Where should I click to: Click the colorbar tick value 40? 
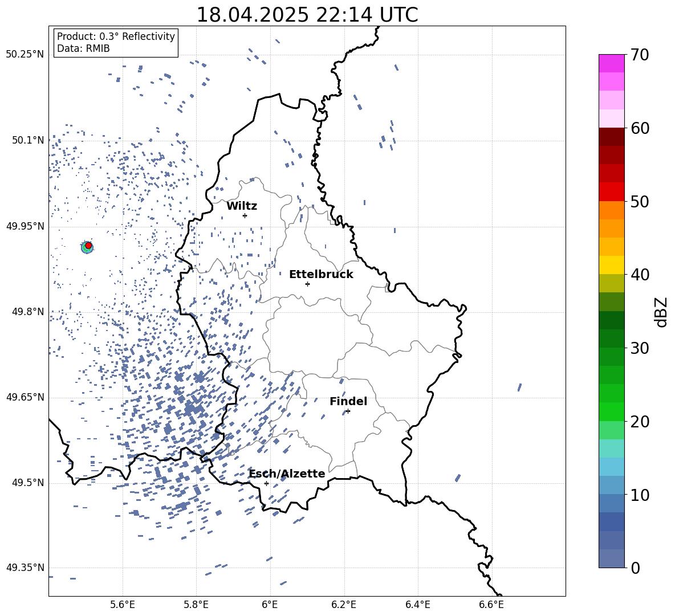pos(640,275)
